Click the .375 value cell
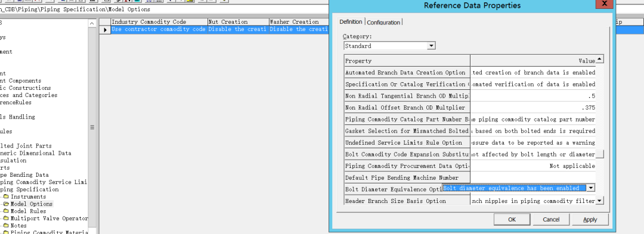 [533, 107]
